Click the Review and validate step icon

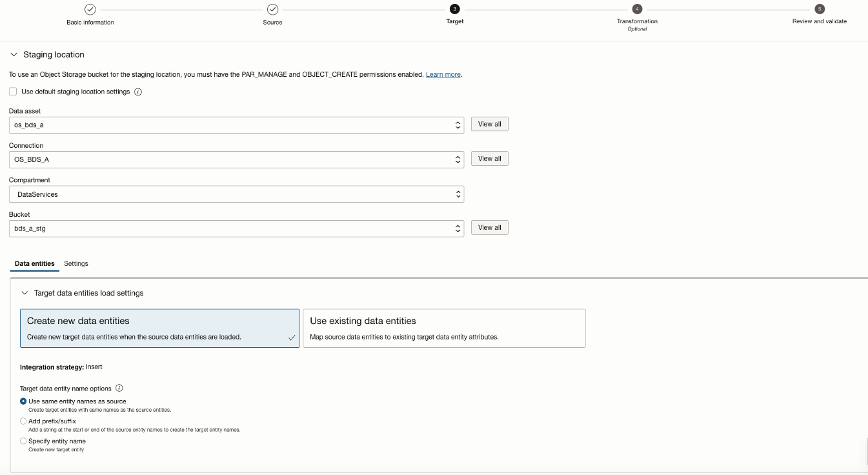click(820, 9)
